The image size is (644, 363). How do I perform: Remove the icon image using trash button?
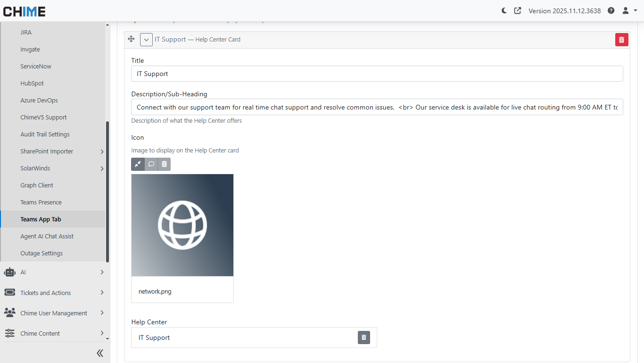(164, 164)
